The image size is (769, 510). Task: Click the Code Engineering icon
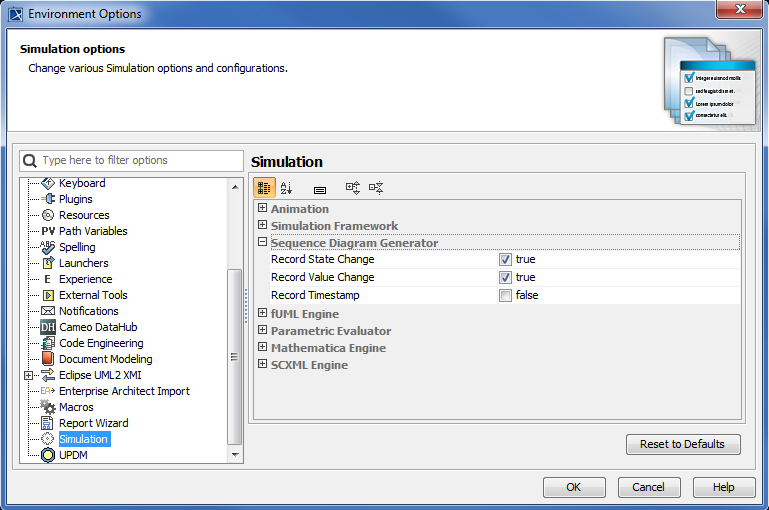48,343
